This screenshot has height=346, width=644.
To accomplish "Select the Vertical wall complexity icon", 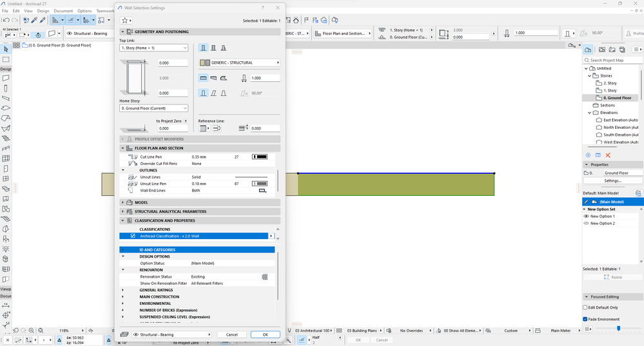I will click(x=203, y=93).
